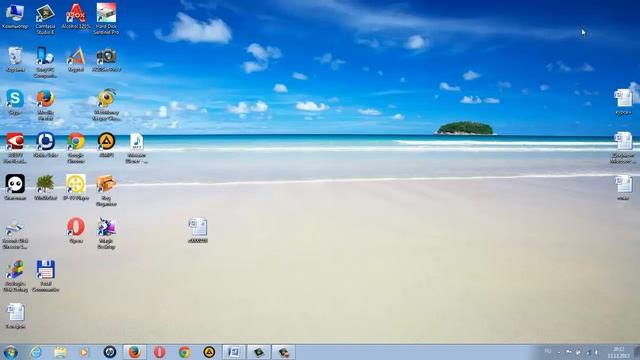Viewport: 640px width, 360px height.
Task: Click the HP icon on taskbar
Action: point(110,352)
